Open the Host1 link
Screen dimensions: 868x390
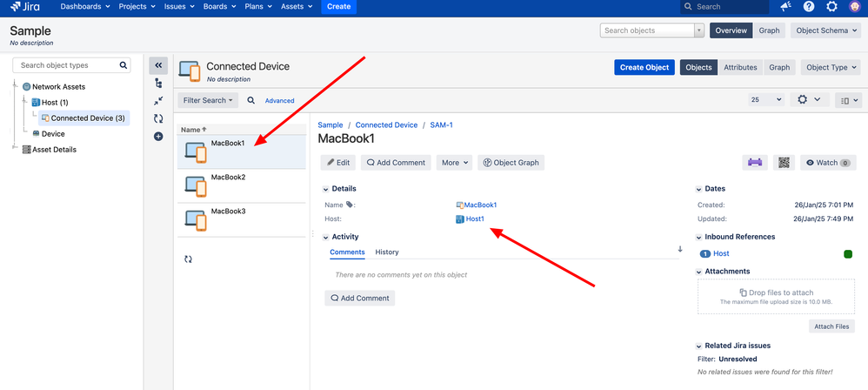tap(474, 219)
